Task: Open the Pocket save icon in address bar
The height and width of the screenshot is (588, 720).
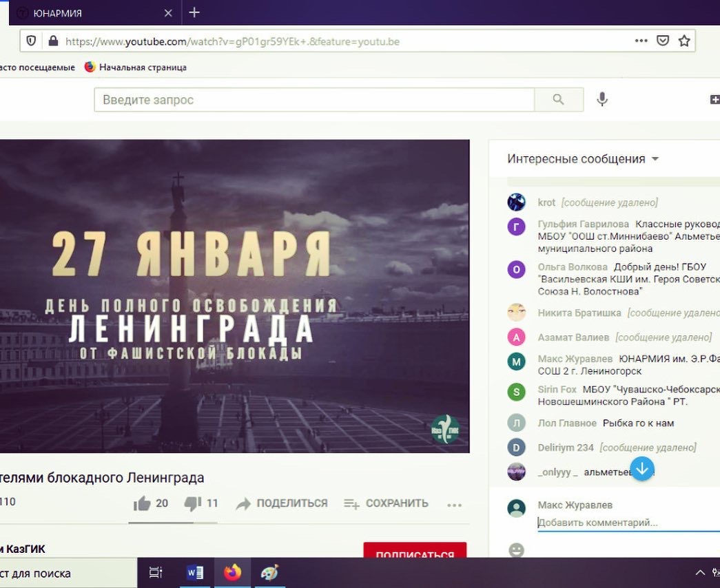Action: (x=663, y=41)
